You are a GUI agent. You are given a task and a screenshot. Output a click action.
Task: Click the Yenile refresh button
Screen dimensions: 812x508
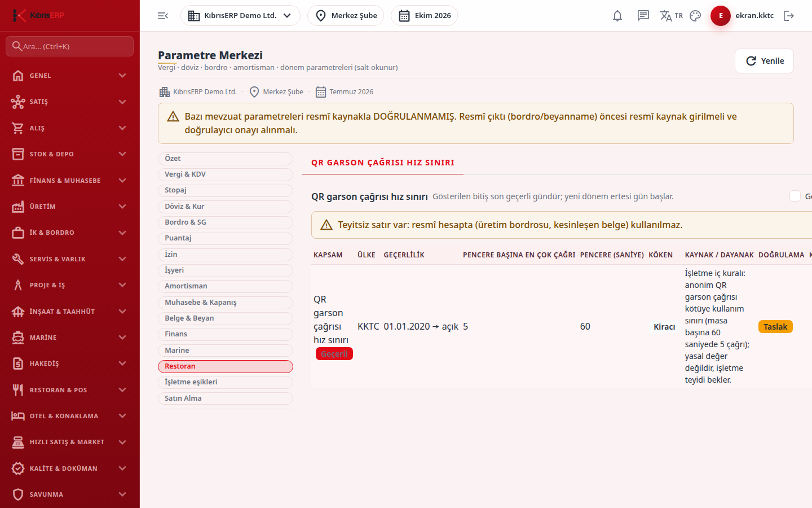[764, 61]
